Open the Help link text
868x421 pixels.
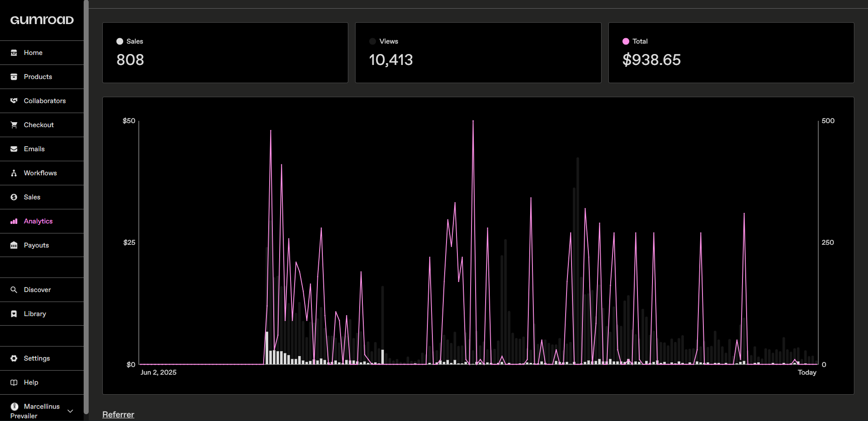[31, 382]
